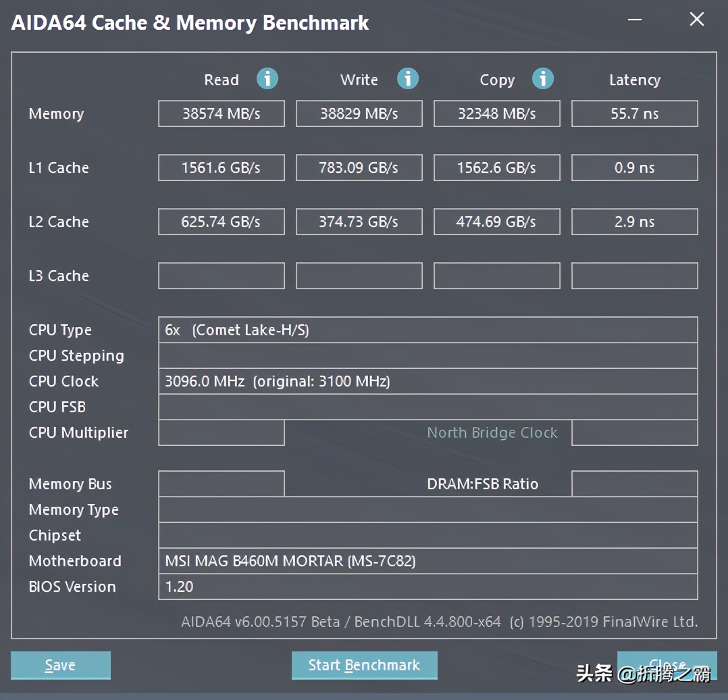Image resolution: width=728 pixels, height=700 pixels.
Task: Click the L2 Cache Latency field 2.9 ns
Action: [634, 222]
